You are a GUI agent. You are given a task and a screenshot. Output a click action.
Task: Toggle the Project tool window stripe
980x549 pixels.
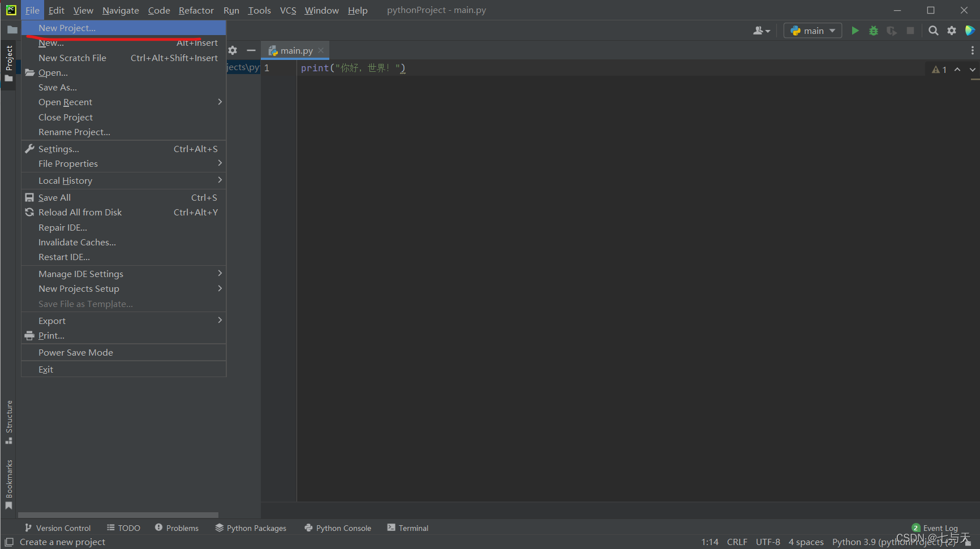8,63
